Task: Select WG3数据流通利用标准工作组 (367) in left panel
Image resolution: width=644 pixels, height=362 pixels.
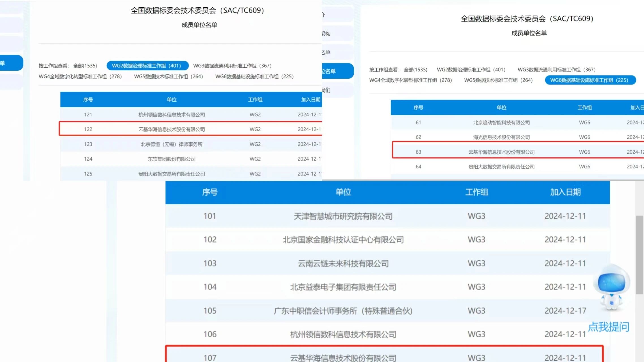Action: click(x=232, y=66)
